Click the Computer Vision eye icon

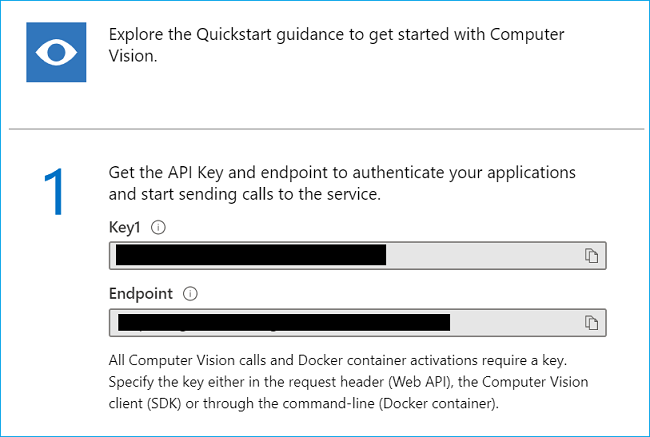(56, 52)
